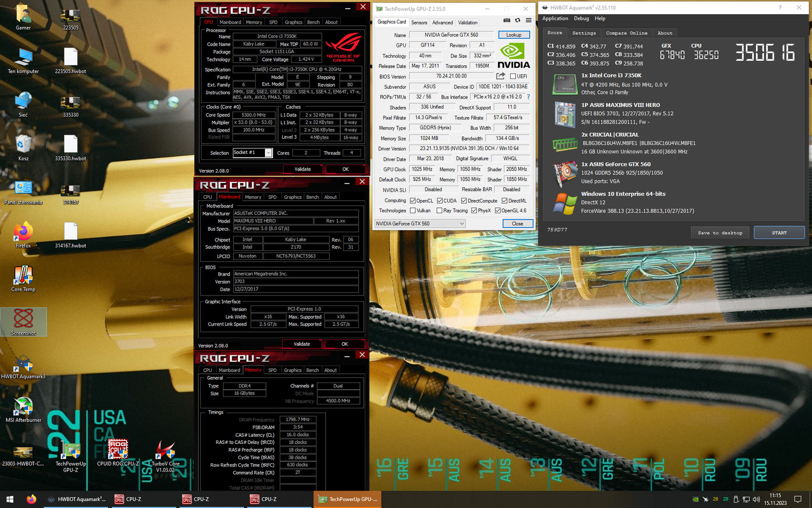Viewport: 812px width, 508px height.
Task: Click the Close button in GPU-Z
Action: pyautogui.click(x=517, y=223)
